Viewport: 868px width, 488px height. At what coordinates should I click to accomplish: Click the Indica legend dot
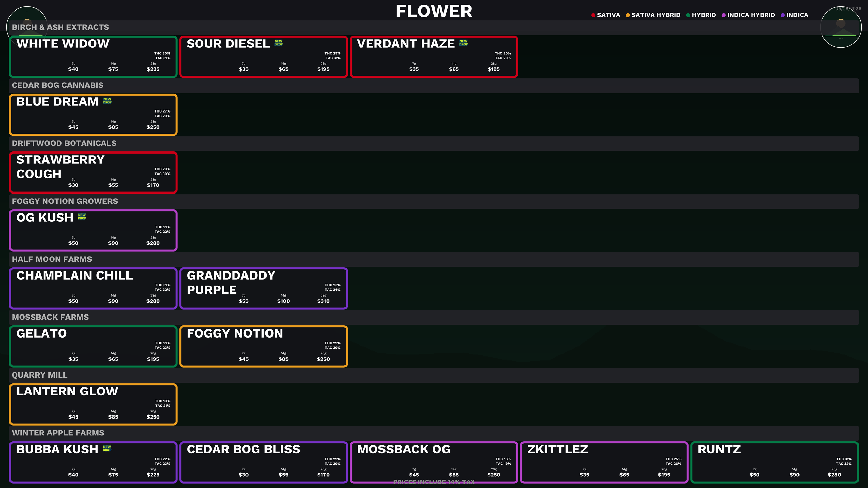pos(783,15)
